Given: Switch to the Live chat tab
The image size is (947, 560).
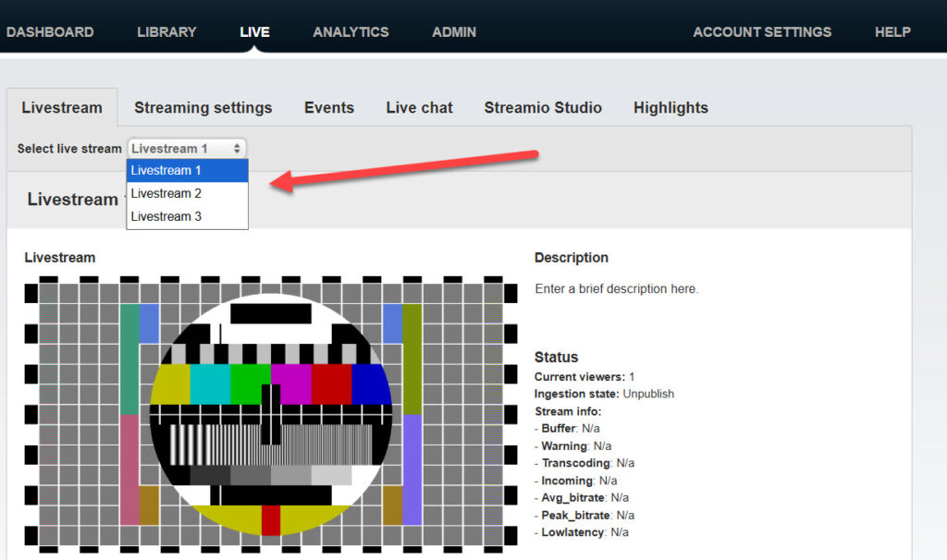Looking at the screenshot, I should point(419,108).
